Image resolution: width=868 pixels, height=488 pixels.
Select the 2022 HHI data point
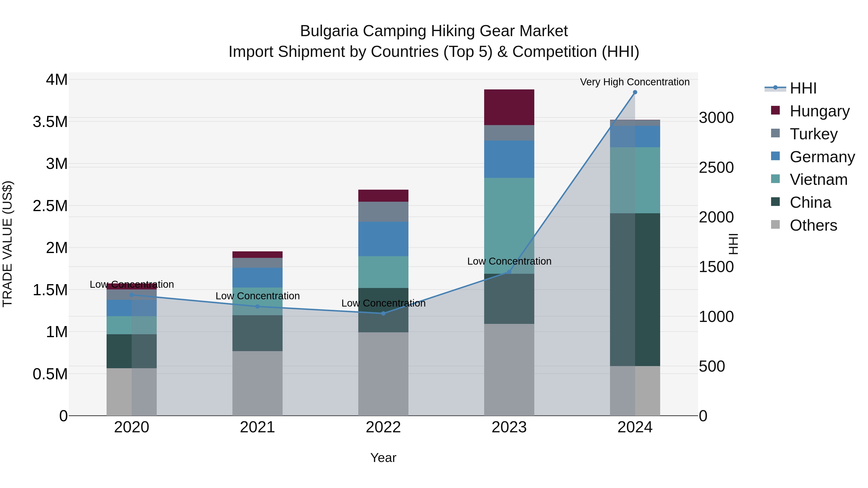(383, 314)
